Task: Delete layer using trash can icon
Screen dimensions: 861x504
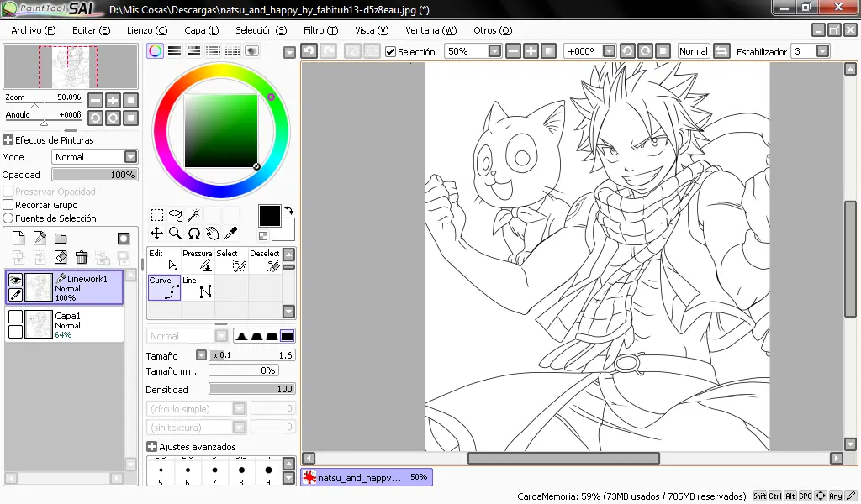Action: click(82, 257)
